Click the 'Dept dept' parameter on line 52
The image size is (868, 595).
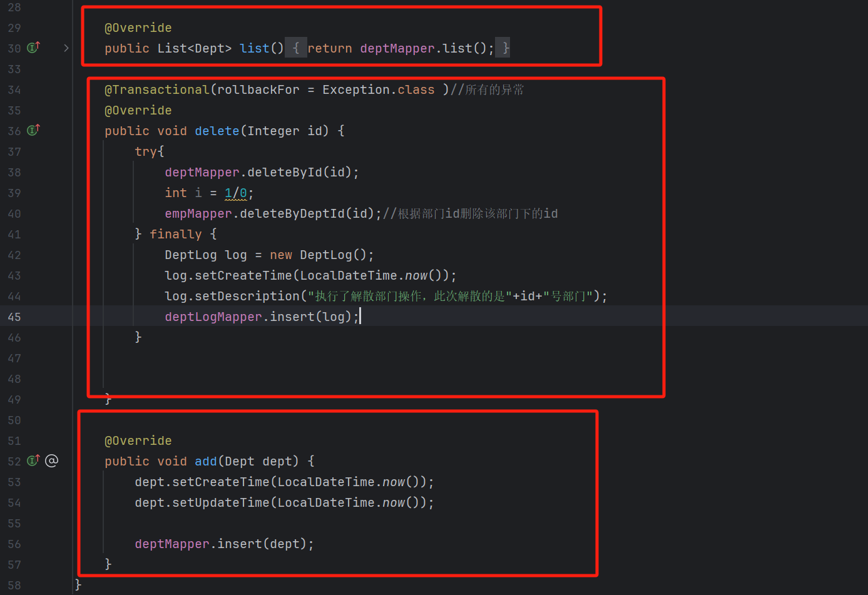[258, 461]
